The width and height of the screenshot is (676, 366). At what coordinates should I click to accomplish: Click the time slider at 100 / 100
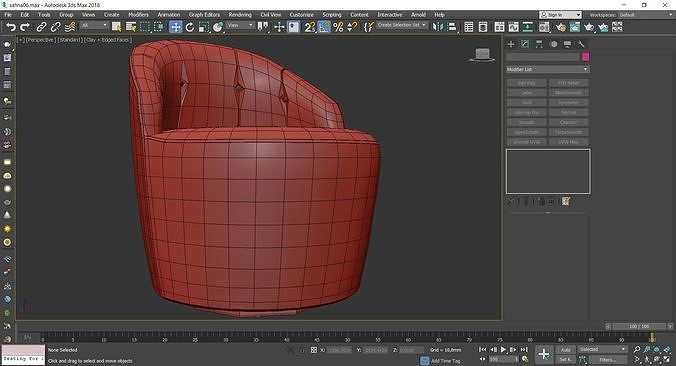tap(639, 326)
